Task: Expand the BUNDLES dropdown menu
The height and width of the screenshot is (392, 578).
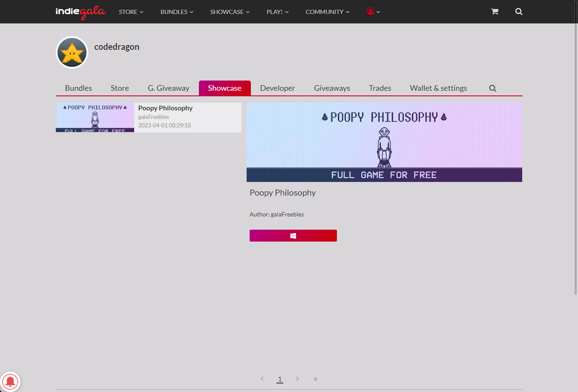Action: [x=177, y=12]
